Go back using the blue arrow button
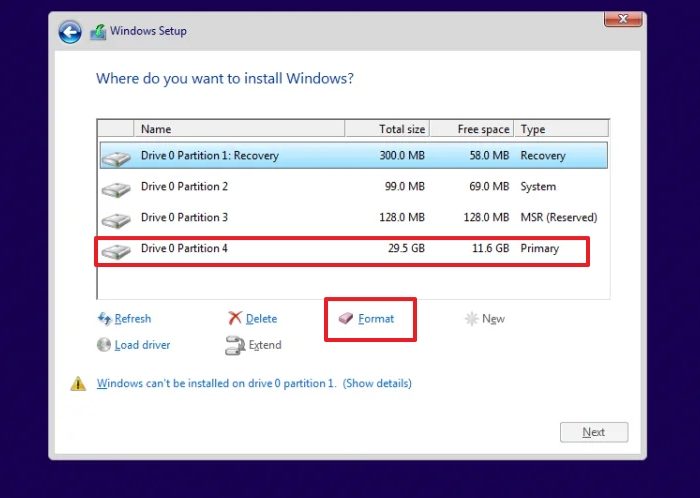Viewport: 700px width, 498px height. (x=70, y=32)
